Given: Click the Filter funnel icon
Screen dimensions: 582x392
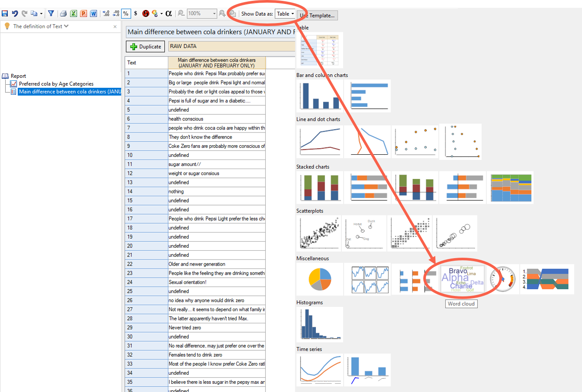Looking at the screenshot, I should [x=51, y=13].
